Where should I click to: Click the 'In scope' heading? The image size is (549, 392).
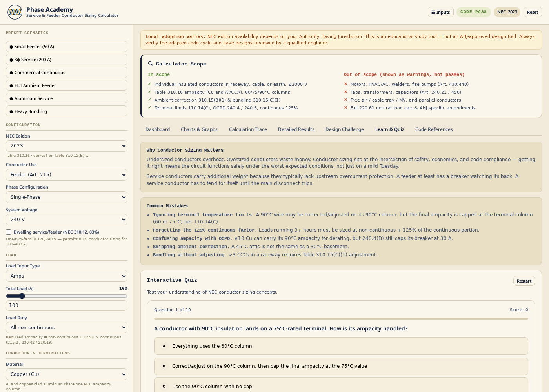(x=159, y=74)
